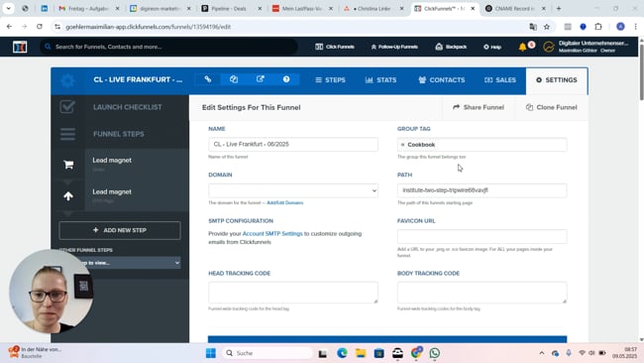Click the Launch Checklist checkmark icon
This screenshot has height=363, width=644.
click(67, 107)
